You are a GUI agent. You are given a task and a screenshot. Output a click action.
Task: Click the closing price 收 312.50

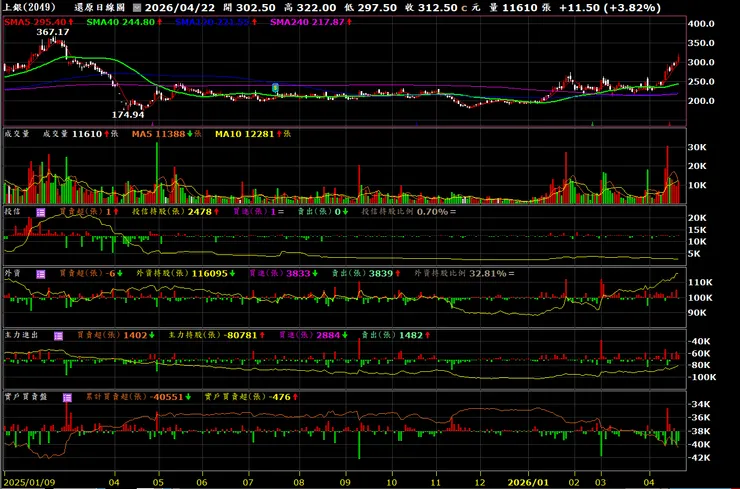431,8
